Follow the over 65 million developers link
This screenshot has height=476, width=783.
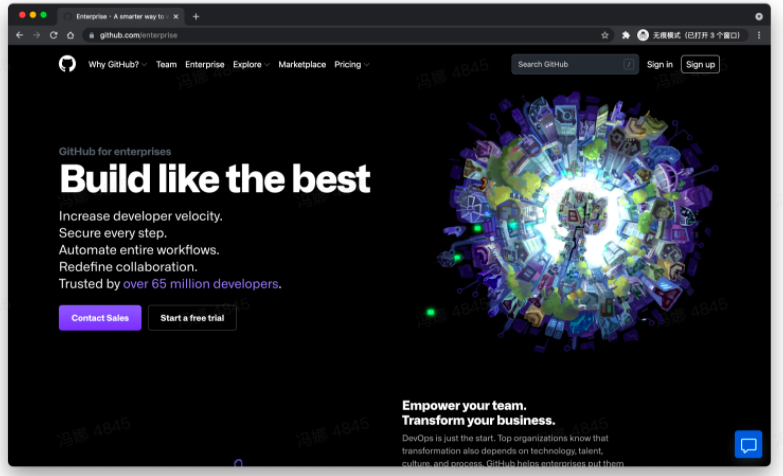201,284
